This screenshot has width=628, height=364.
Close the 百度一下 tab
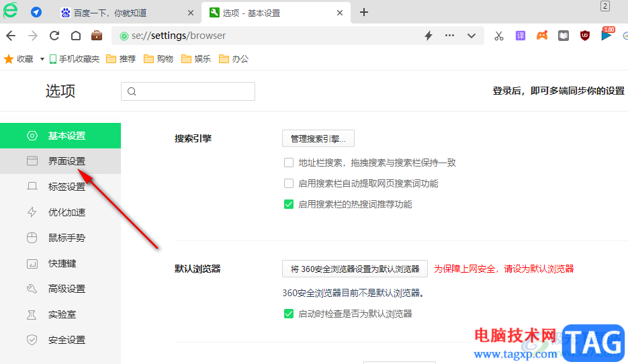[191, 13]
